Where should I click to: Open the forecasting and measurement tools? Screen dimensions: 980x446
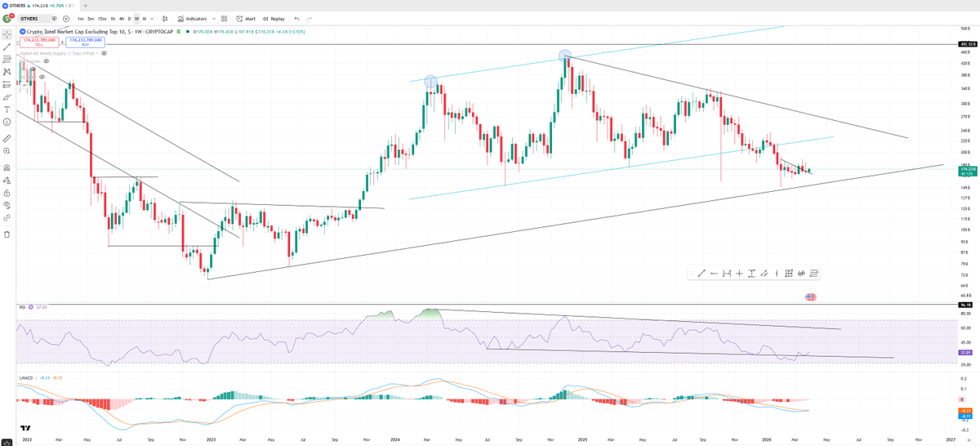pos(7,83)
